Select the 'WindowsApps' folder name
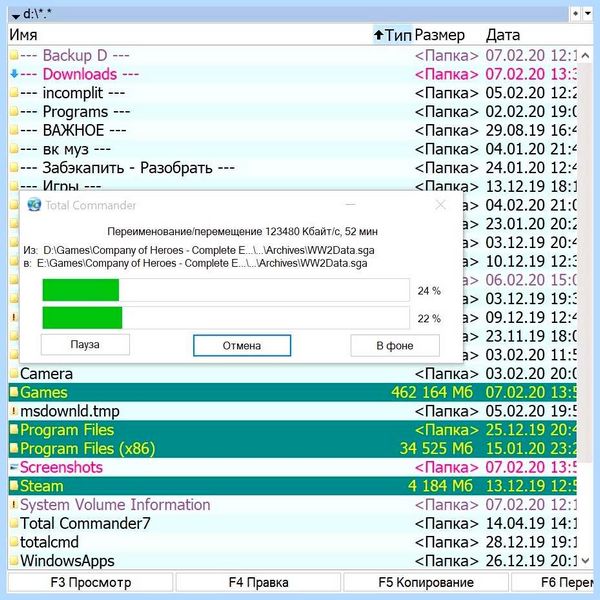 (x=67, y=561)
